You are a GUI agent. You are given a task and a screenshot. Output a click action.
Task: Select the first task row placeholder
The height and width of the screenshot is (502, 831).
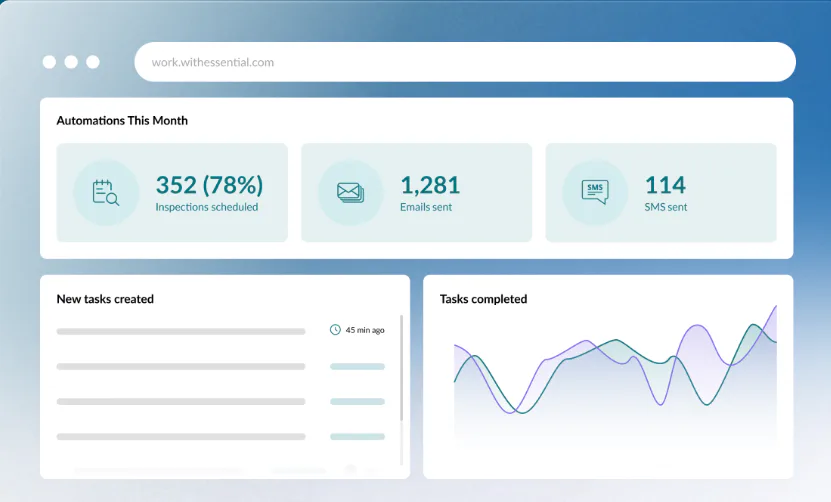pos(181,331)
